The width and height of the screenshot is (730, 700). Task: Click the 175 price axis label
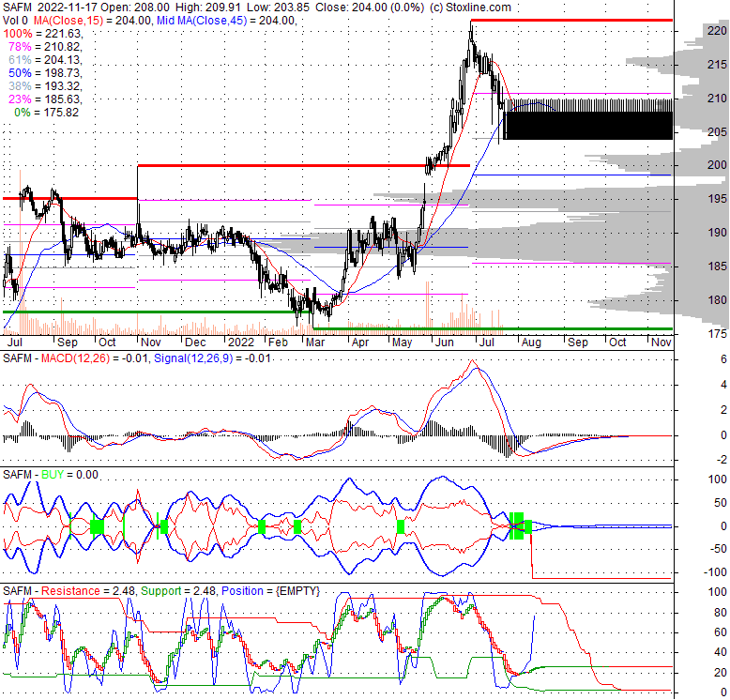717,333
